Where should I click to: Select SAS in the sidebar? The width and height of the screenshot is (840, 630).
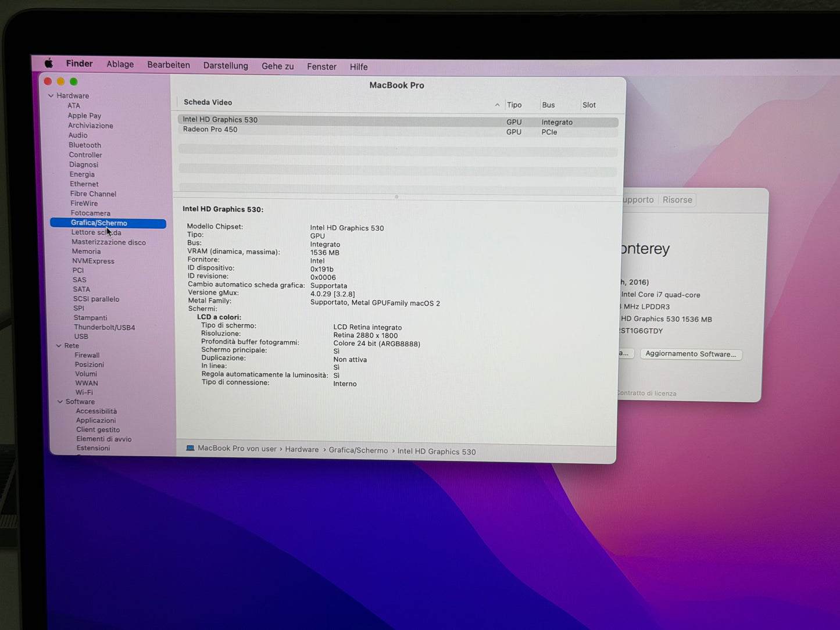[x=80, y=280]
